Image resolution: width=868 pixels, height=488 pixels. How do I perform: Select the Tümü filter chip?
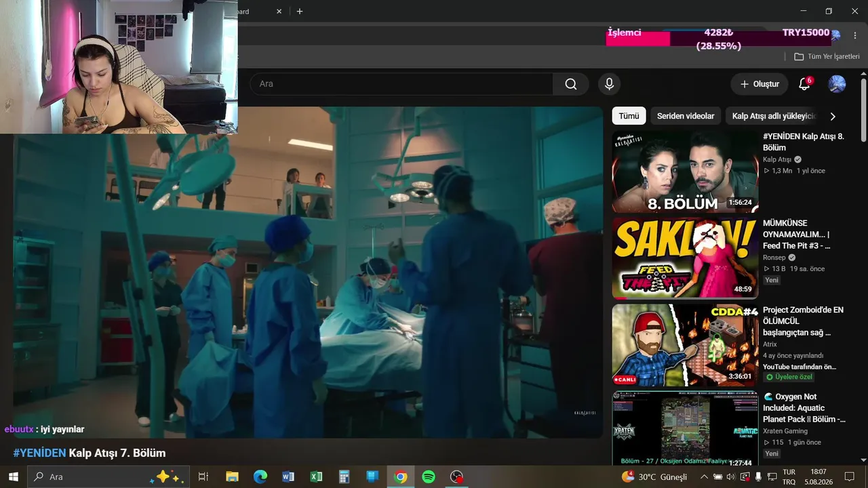(x=629, y=116)
